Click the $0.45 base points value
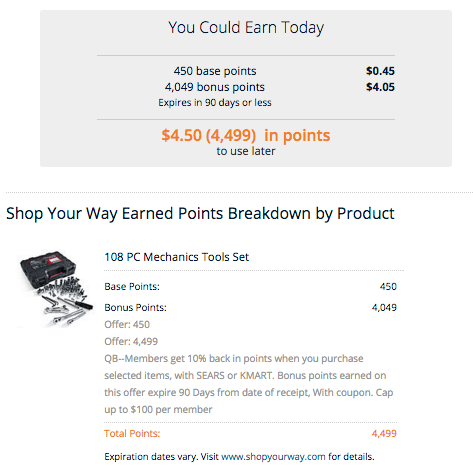473x475 pixels. [x=380, y=71]
